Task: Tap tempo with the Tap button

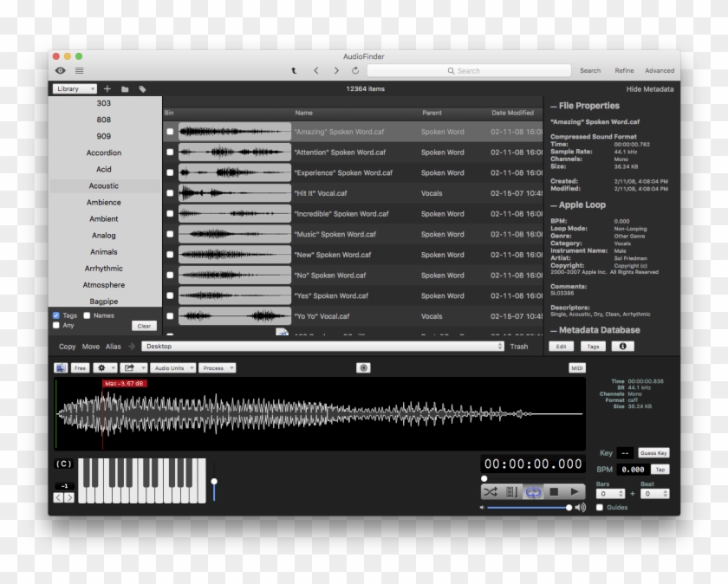Action: coord(660,470)
